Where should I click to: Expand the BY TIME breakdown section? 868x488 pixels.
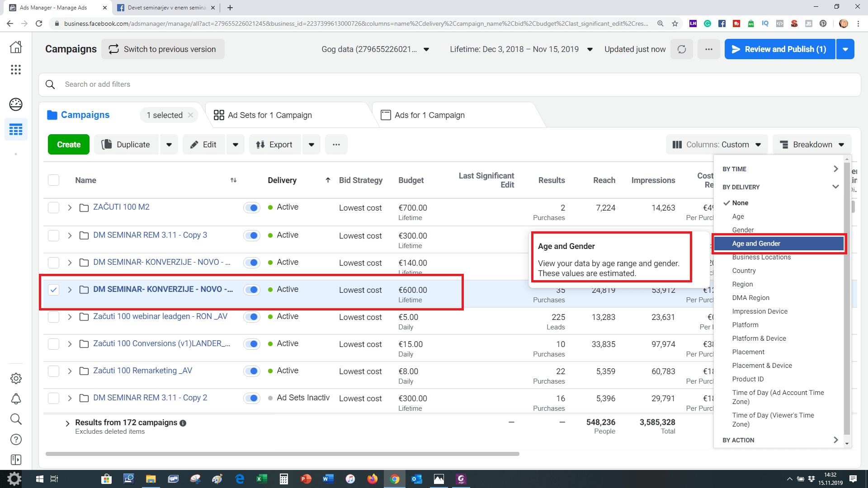[x=780, y=169]
